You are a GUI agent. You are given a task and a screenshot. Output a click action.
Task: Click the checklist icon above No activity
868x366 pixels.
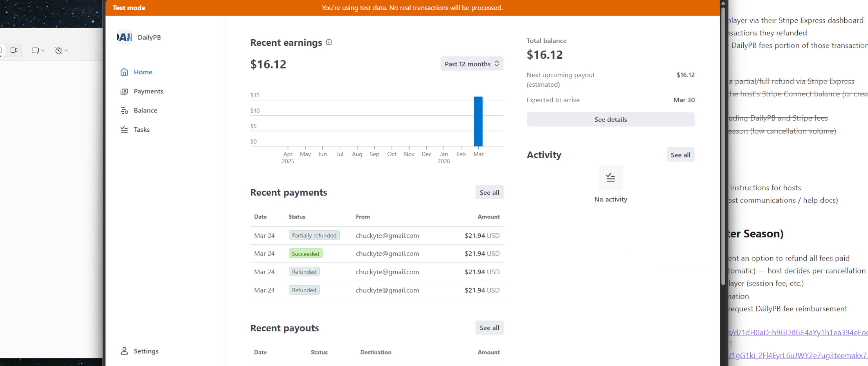click(x=610, y=178)
